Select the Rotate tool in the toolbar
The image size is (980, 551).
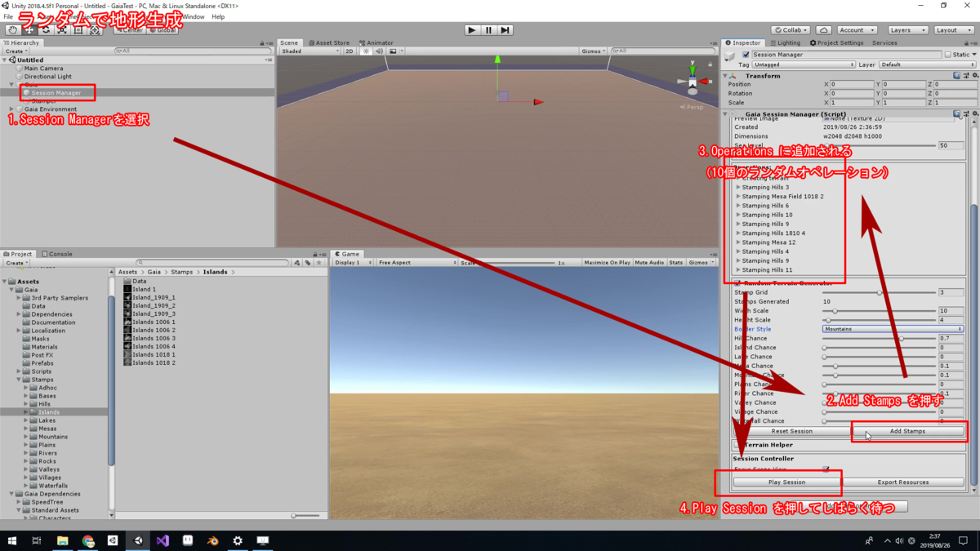tap(46, 30)
